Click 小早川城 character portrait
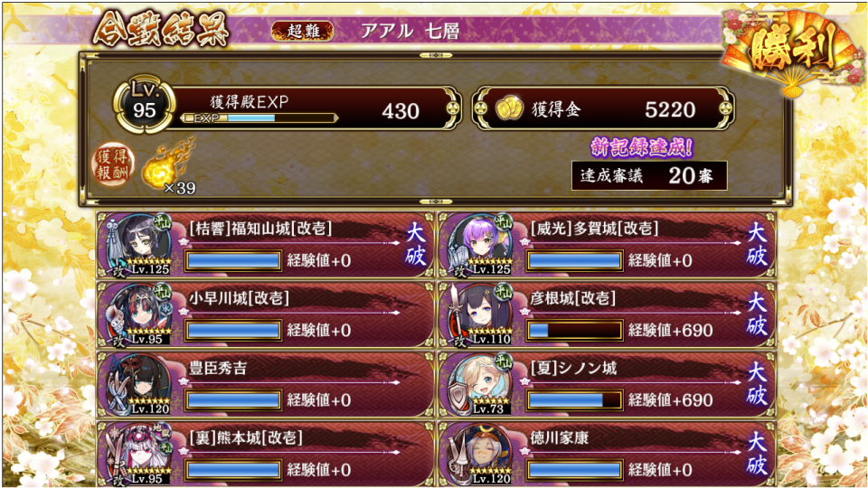 137,314
